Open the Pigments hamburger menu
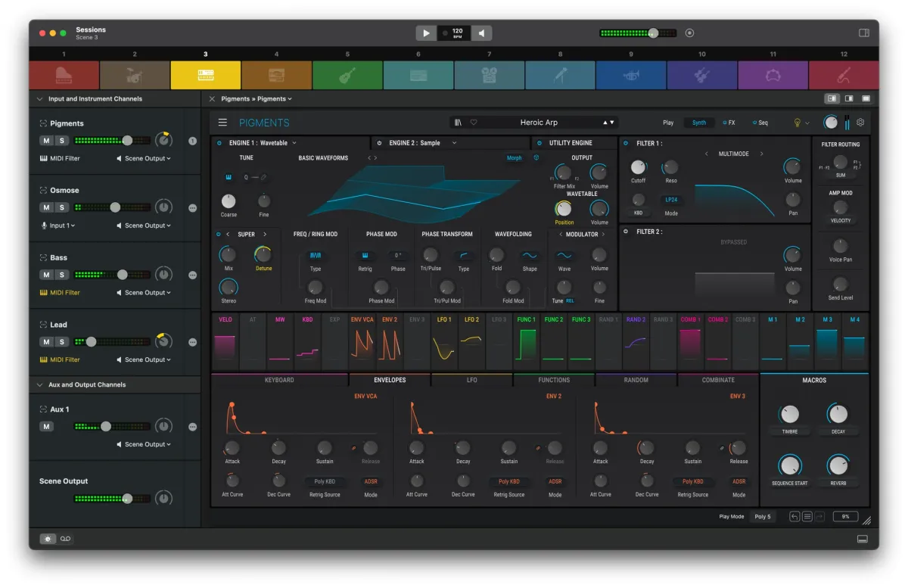This screenshot has width=908, height=588. click(222, 123)
